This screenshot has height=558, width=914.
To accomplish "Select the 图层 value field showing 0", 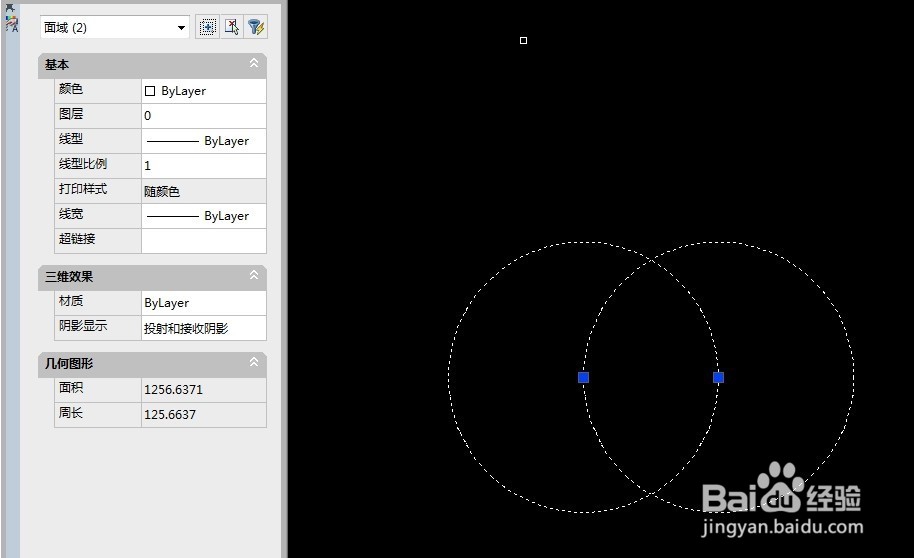I will (x=203, y=116).
